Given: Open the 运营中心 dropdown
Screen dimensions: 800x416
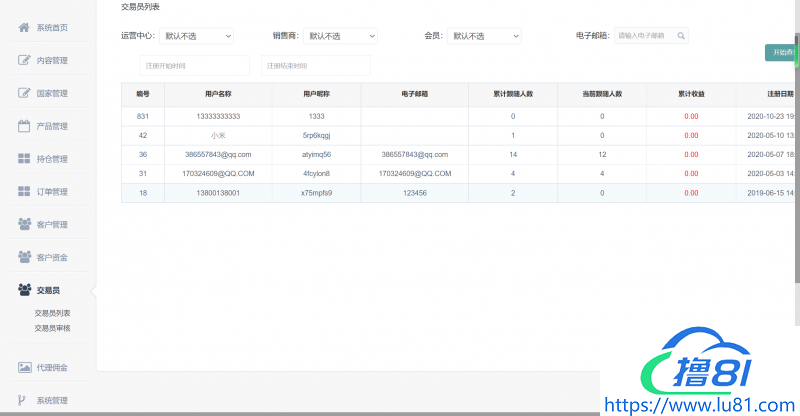Looking at the screenshot, I should 196,36.
